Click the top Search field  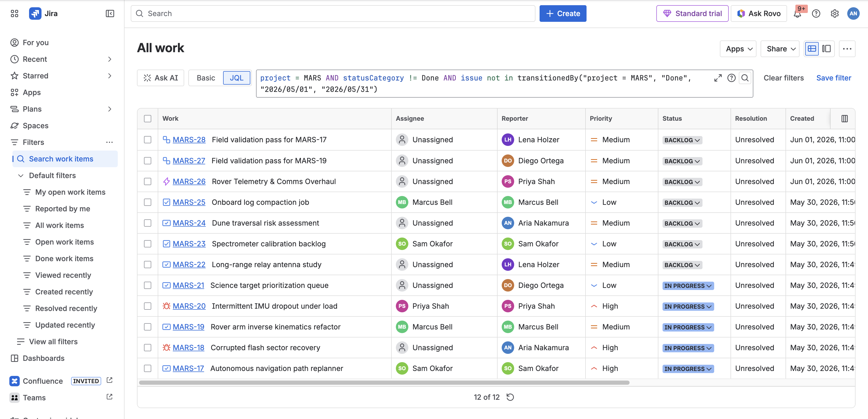pos(333,13)
